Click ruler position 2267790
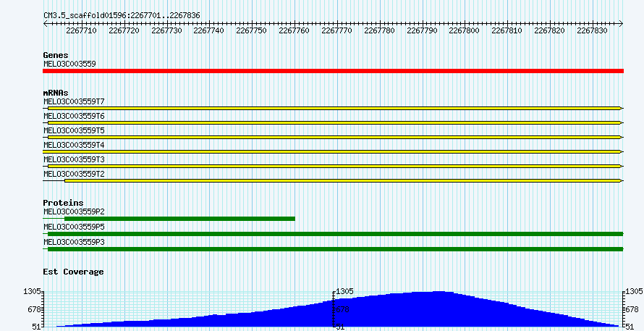 pyautogui.click(x=422, y=30)
